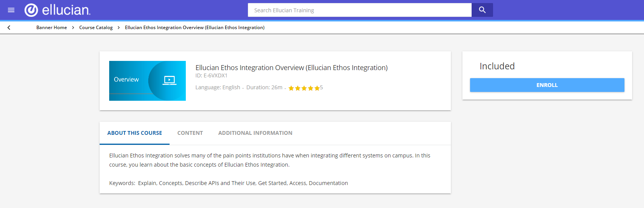Screen dimensions: 644x208
Task: Click the monitor play icon on thumbnail
Action: (169, 80)
